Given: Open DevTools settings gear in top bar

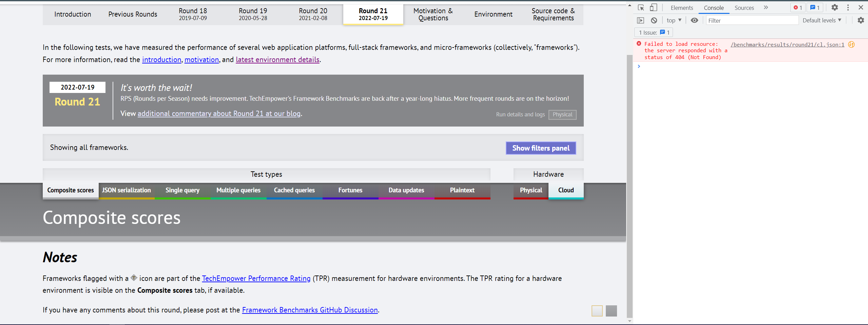Looking at the screenshot, I should pyautogui.click(x=835, y=7).
